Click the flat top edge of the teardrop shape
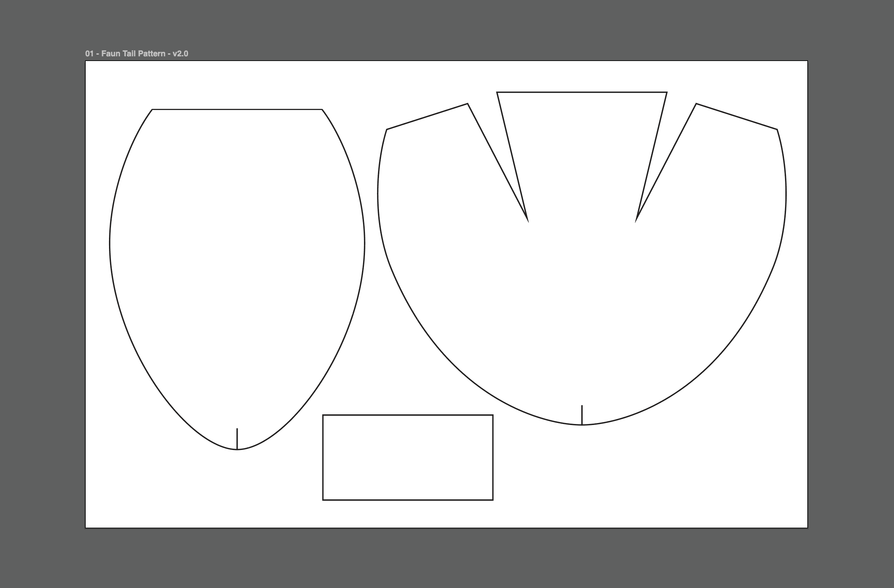Viewport: 894px width, 588px height. coord(237,109)
